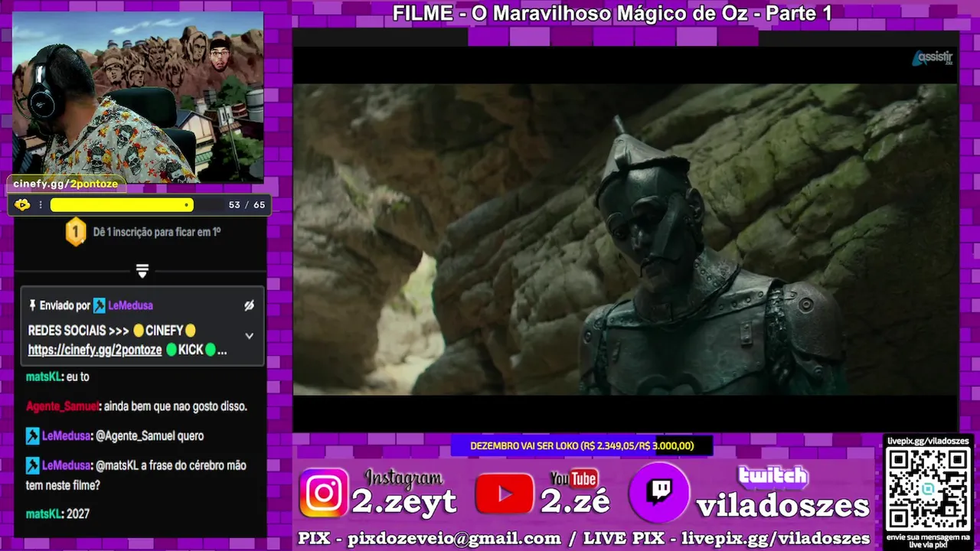Click 'ainda bem que nao gosto disso.' message
Image resolution: width=980 pixels, height=551 pixels.
(x=175, y=406)
